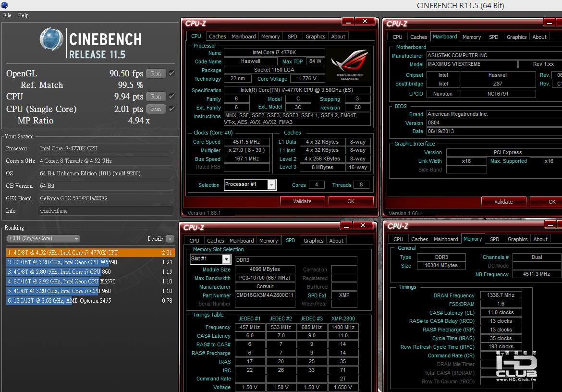Click the ROG Republic of Gamers logo
Screen dimensions: 562x392
tap(350, 65)
